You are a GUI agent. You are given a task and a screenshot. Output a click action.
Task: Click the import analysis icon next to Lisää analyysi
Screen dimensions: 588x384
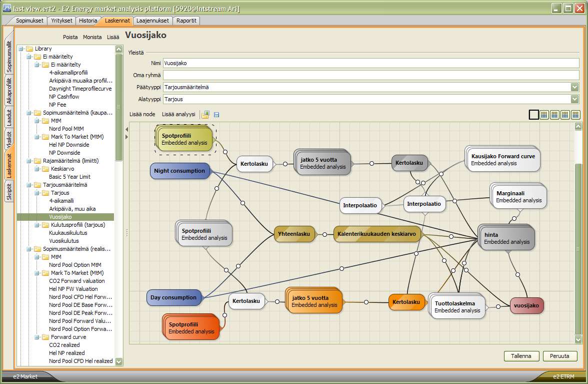tap(205, 115)
